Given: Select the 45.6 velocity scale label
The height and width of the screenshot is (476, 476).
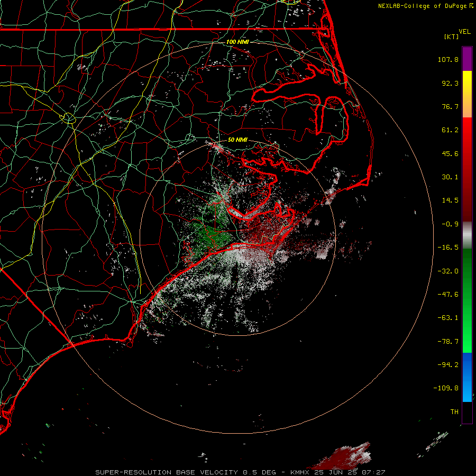Looking at the screenshot, I should click(450, 153).
